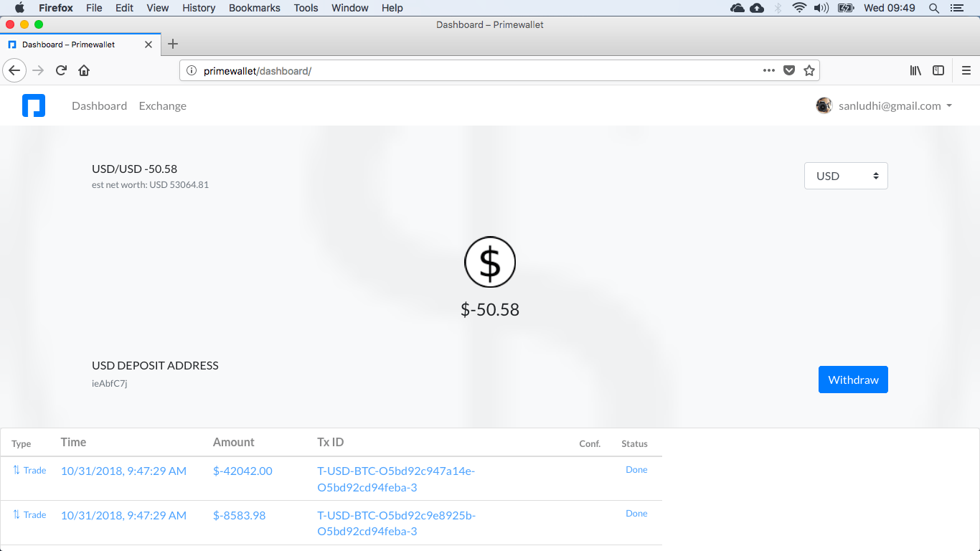Viewport: 980px width, 551px height.
Task: Click the large dollar sign currency icon
Action: coord(490,263)
